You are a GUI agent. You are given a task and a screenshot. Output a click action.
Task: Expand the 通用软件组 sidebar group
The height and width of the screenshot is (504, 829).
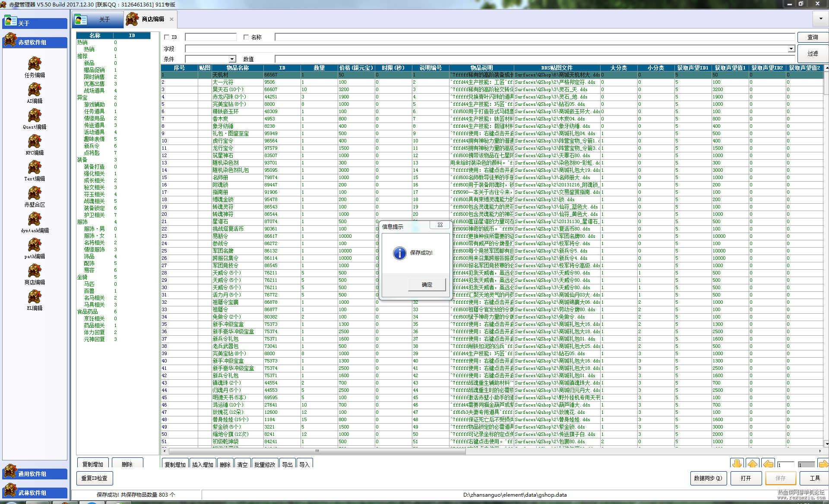(x=35, y=473)
